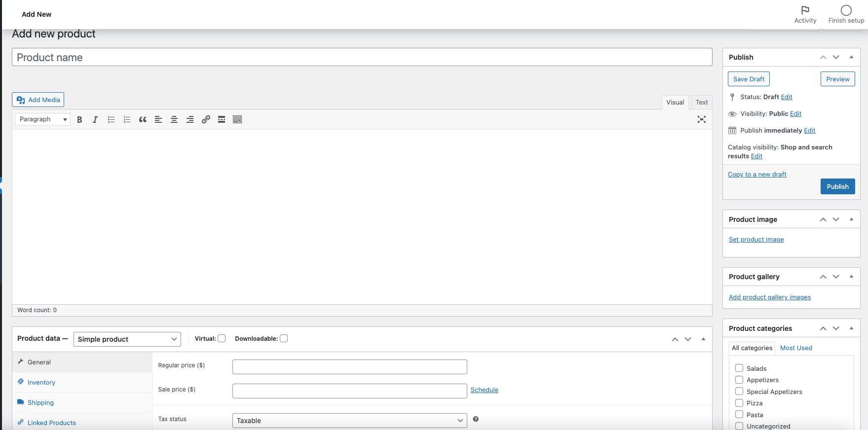868x430 pixels.
Task: Click the Sale price input field
Action: [349, 391]
